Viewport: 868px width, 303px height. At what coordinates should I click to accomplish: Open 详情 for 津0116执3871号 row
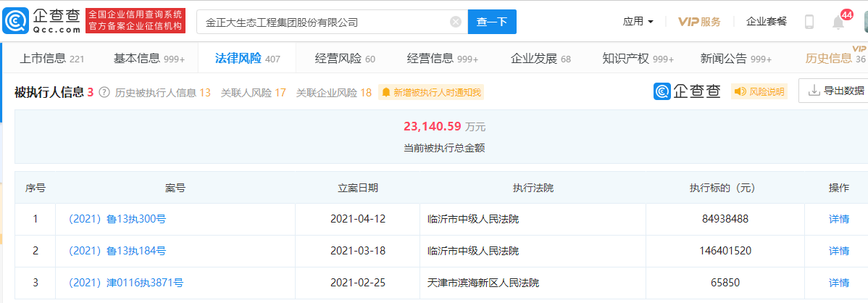coord(839,283)
